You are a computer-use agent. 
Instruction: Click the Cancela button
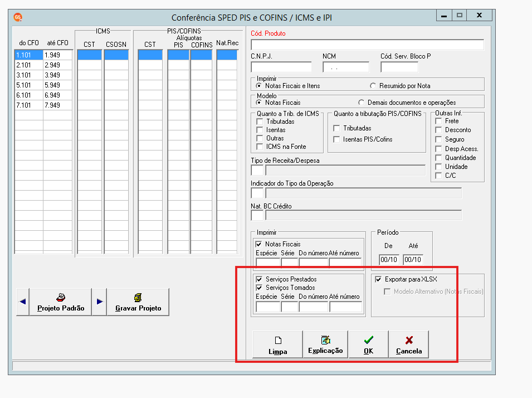pyautogui.click(x=409, y=344)
